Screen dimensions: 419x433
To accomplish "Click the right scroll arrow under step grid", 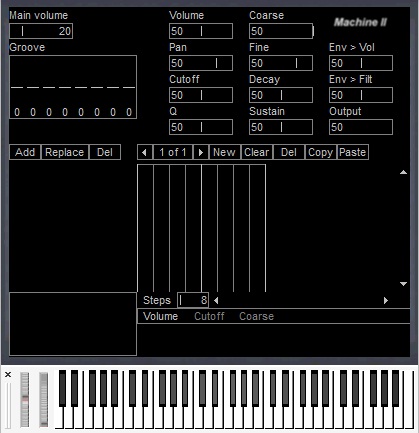I will point(386,300).
